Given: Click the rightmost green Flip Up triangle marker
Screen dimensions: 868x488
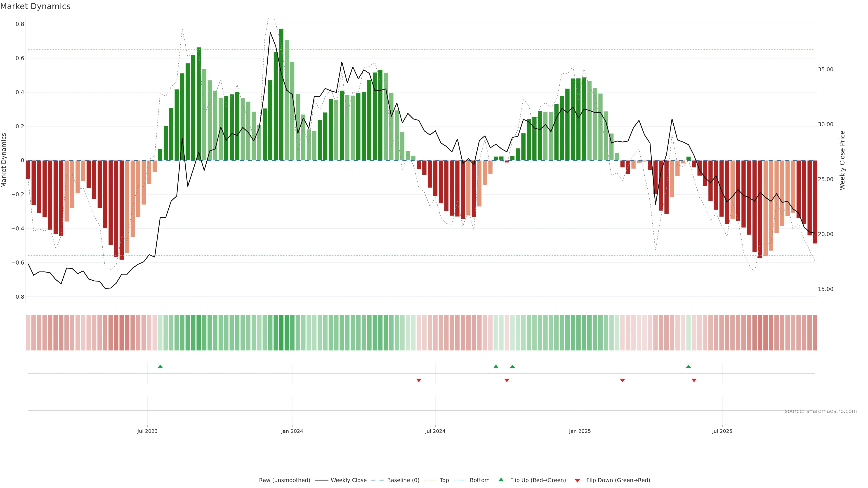Looking at the screenshot, I should tap(688, 366).
